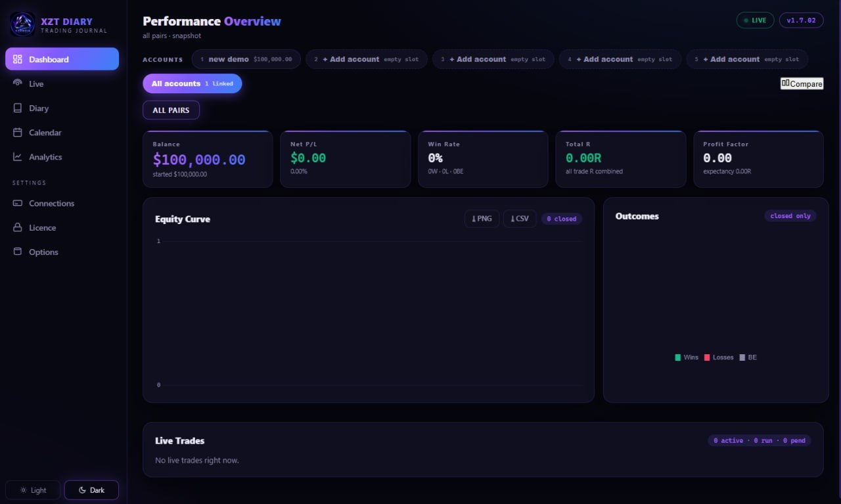Add an account in slot 4

[x=620, y=59]
